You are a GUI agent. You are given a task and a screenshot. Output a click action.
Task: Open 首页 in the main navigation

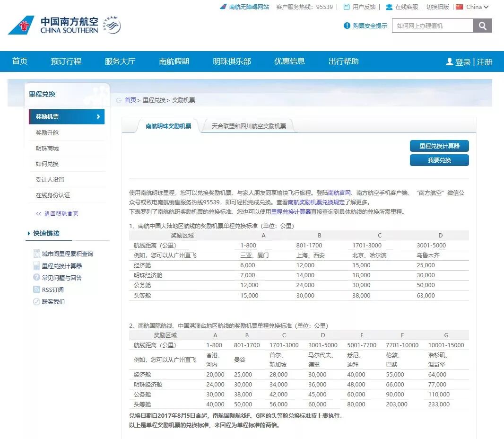19,61
